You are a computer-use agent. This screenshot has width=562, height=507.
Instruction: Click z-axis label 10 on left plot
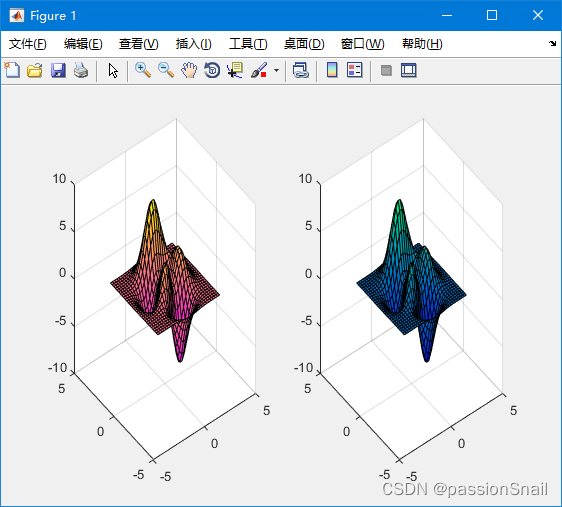tap(59, 179)
